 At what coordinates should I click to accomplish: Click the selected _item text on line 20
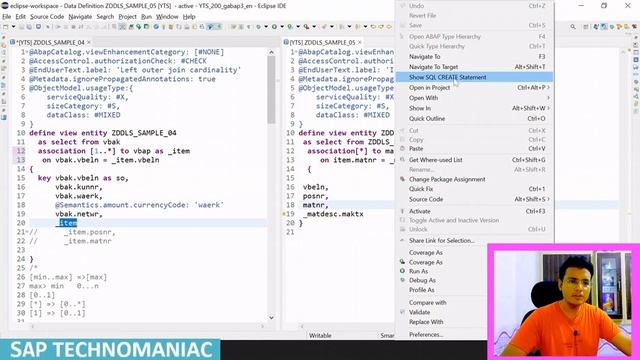coord(66,223)
